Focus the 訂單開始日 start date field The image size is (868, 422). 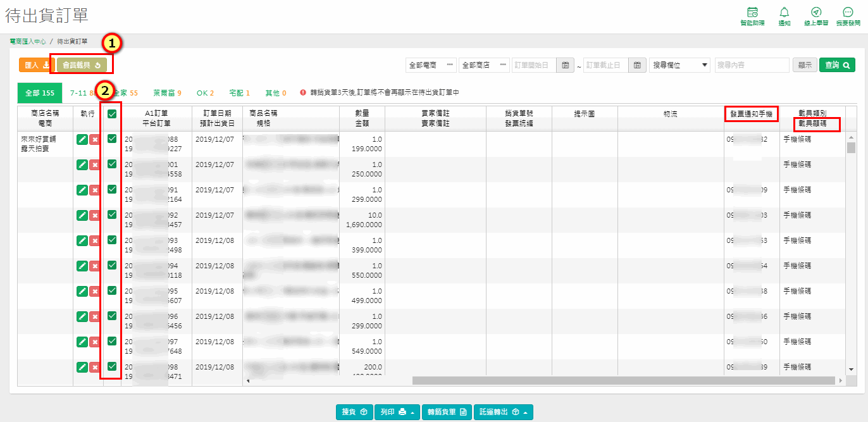point(534,65)
